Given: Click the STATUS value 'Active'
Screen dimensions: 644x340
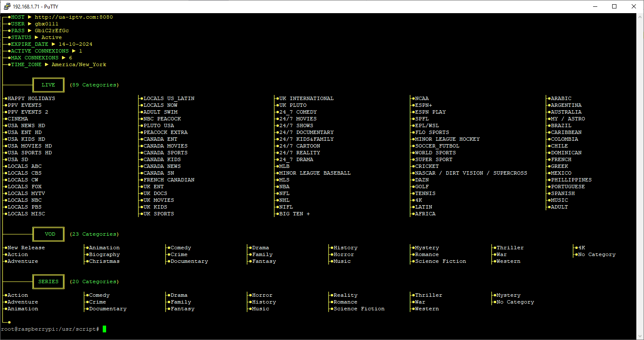Looking at the screenshot, I should pyautogui.click(x=52, y=37).
